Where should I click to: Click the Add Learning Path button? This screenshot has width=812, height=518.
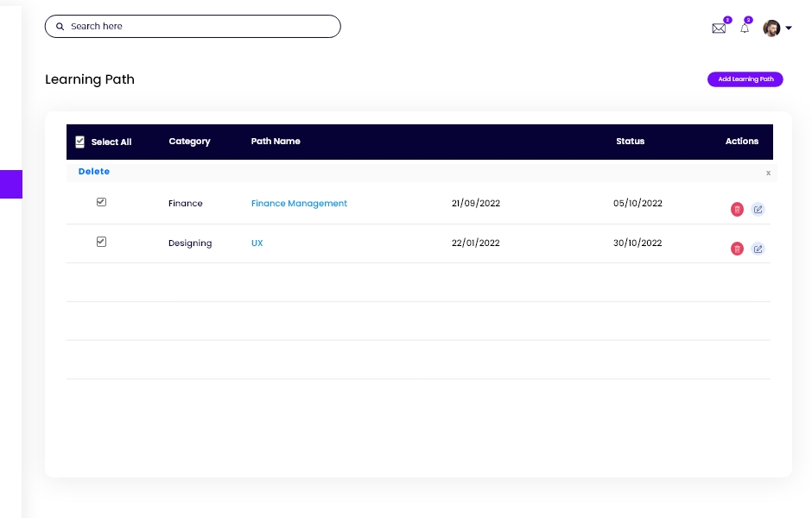(x=745, y=79)
